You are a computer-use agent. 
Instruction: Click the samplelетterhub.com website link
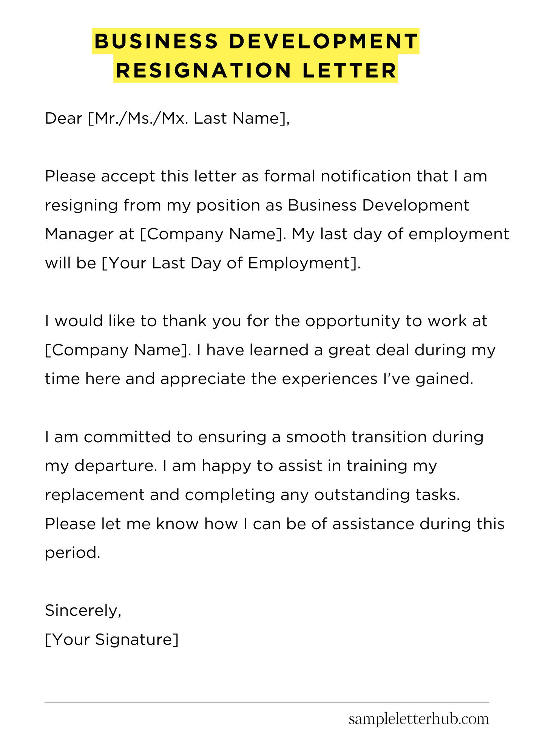pyautogui.click(x=418, y=719)
